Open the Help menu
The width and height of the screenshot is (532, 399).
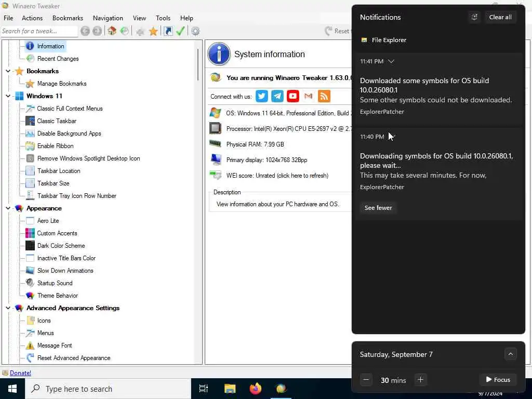tap(187, 18)
